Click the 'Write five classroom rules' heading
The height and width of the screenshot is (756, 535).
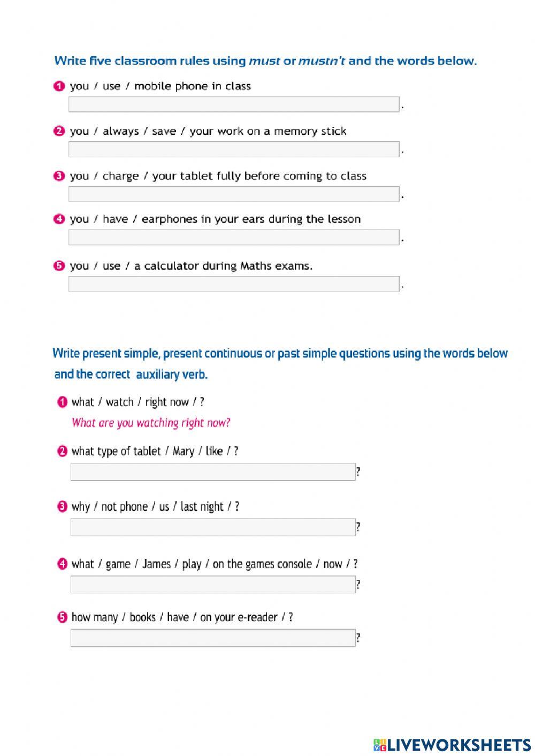point(265,60)
